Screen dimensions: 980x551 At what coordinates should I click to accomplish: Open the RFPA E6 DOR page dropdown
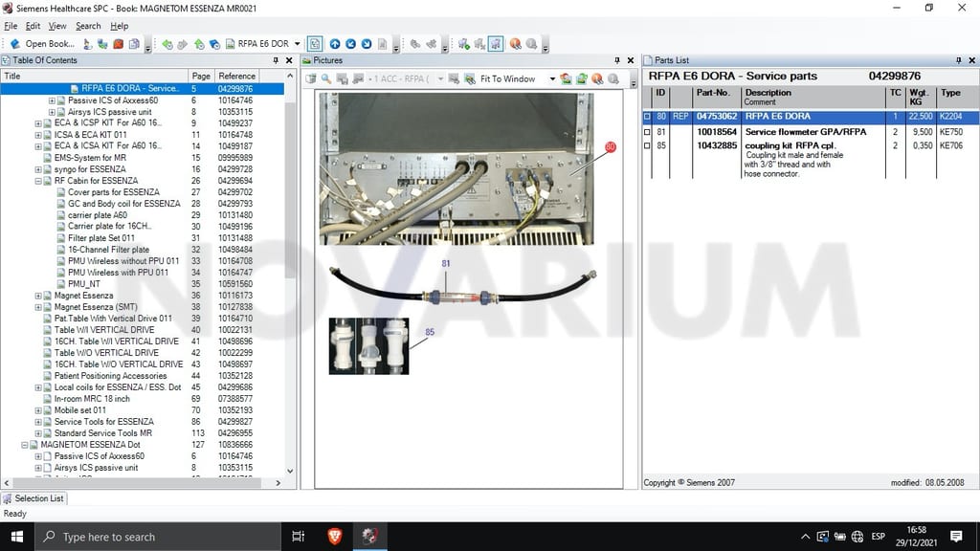click(x=297, y=44)
